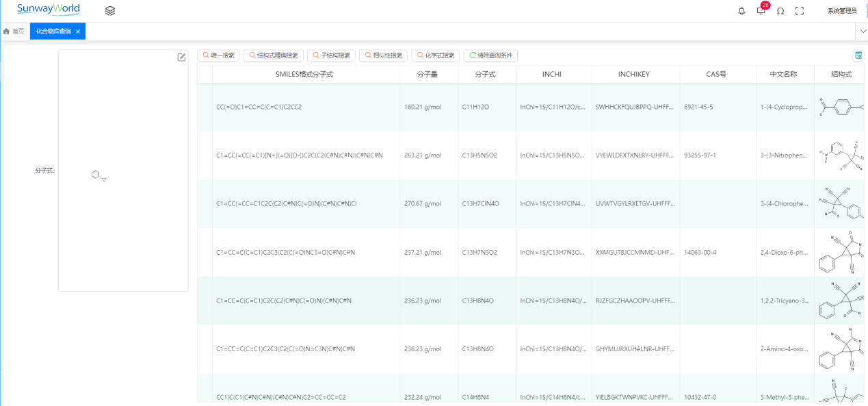Clear query conditions with 清除查询条件
This screenshot has width=868, height=406.
click(490, 55)
